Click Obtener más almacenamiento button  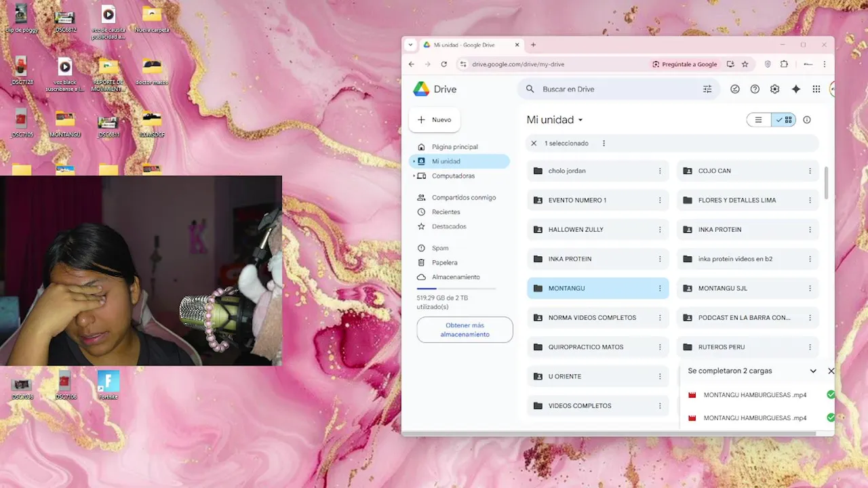[465, 329]
